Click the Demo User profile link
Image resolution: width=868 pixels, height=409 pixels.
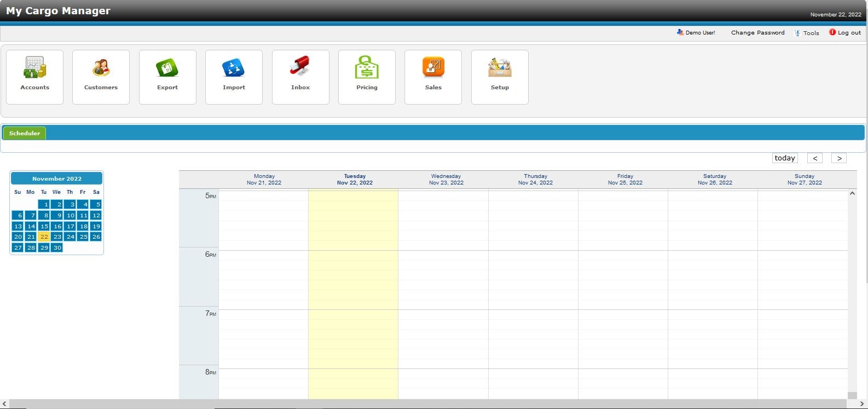coord(696,32)
